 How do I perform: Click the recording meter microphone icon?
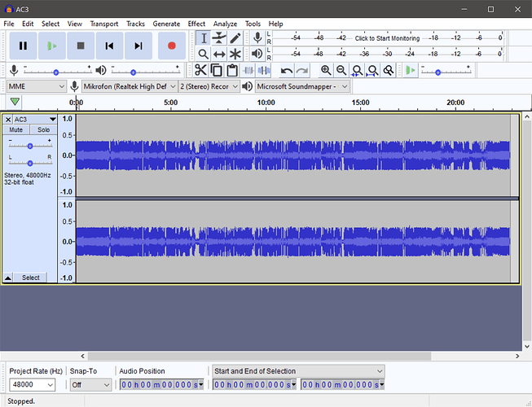(x=257, y=37)
